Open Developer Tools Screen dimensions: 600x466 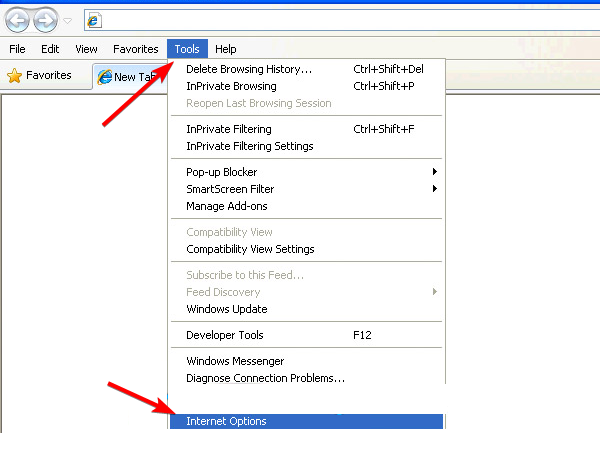307,335
